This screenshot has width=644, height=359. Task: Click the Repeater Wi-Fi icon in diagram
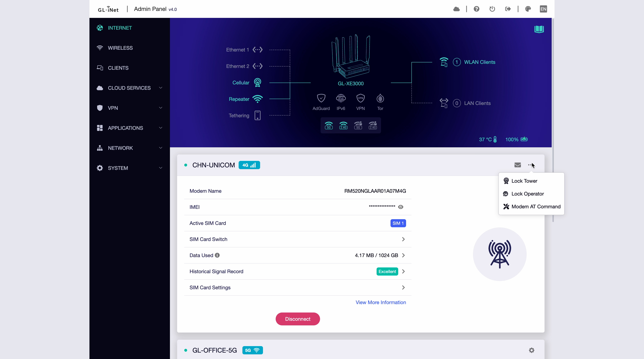tap(257, 99)
